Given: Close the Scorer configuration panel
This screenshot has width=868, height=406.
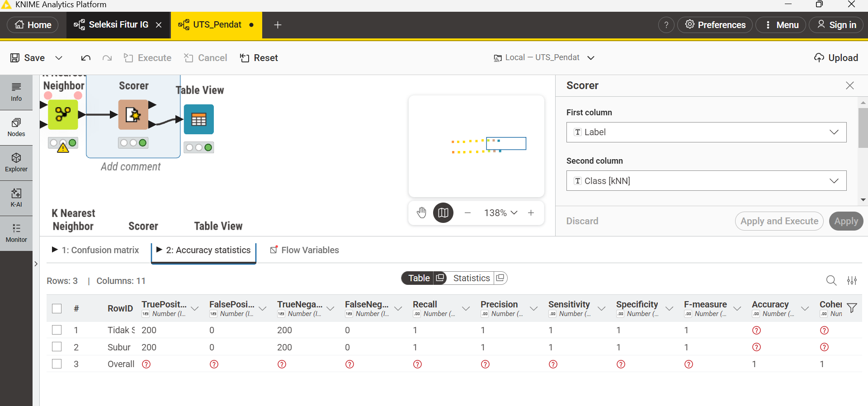Looking at the screenshot, I should coord(850,85).
